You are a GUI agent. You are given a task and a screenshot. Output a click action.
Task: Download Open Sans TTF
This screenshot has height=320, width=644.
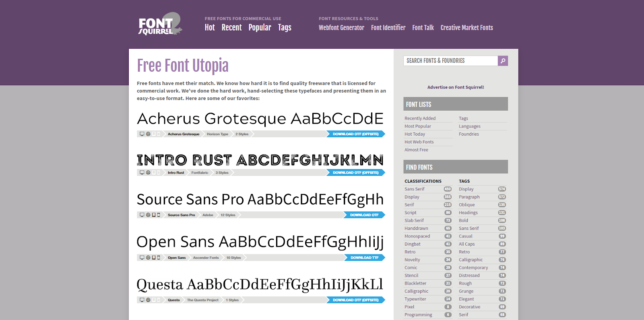[365, 258]
